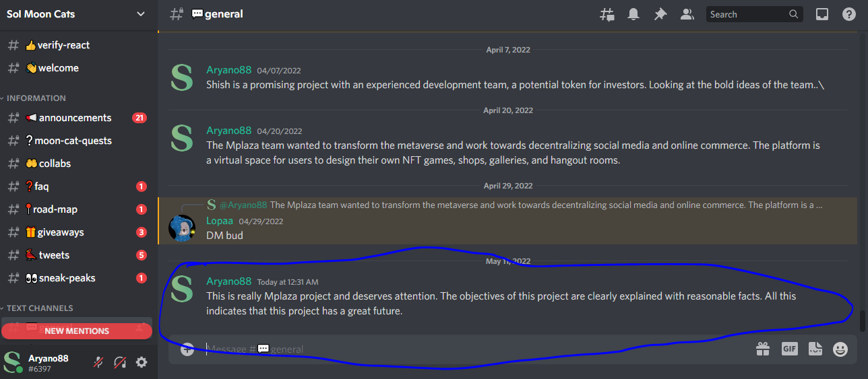Click Aryano88 avatar on April 7 message
The height and width of the screenshot is (379, 868).
click(x=182, y=77)
